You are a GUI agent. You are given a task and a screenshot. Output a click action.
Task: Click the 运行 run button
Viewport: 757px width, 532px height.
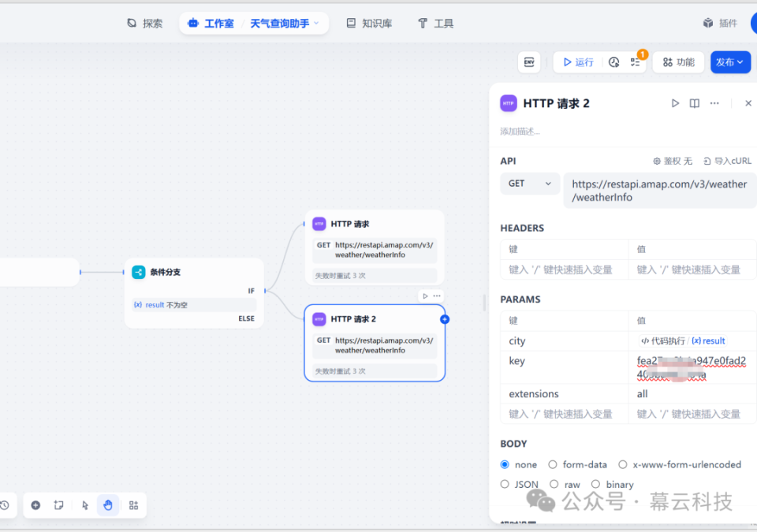577,62
